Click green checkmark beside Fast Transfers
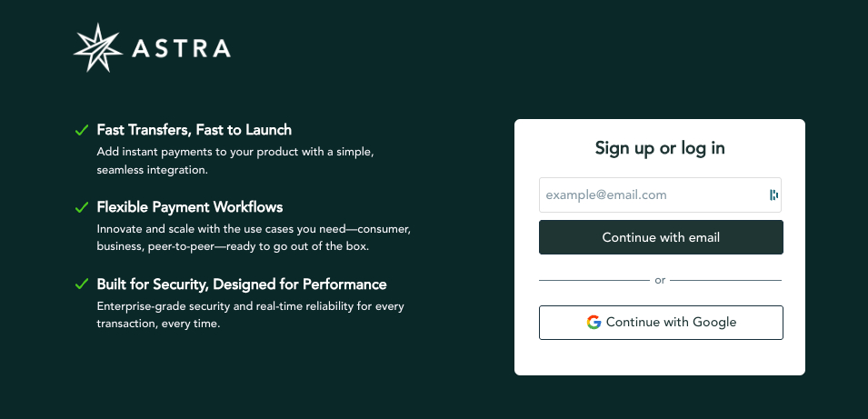The image size is (868, 419). [82, 130]
